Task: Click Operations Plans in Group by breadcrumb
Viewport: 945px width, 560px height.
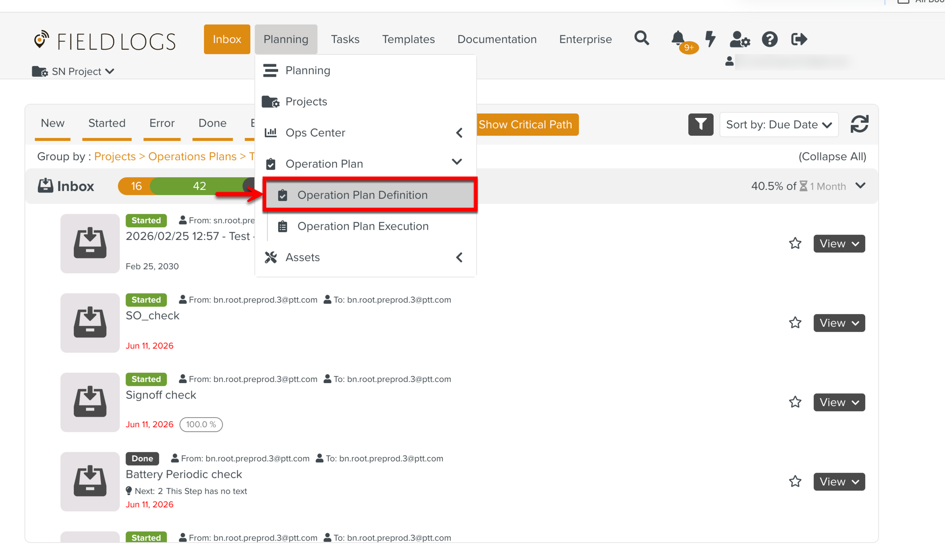Action: point(192,156)
